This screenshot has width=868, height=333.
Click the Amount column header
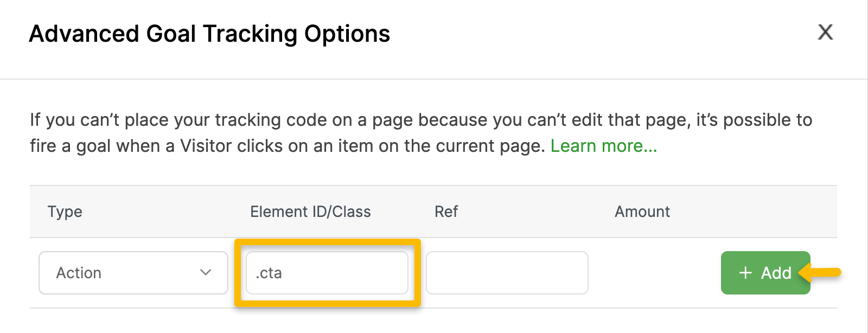pos(642,212)
